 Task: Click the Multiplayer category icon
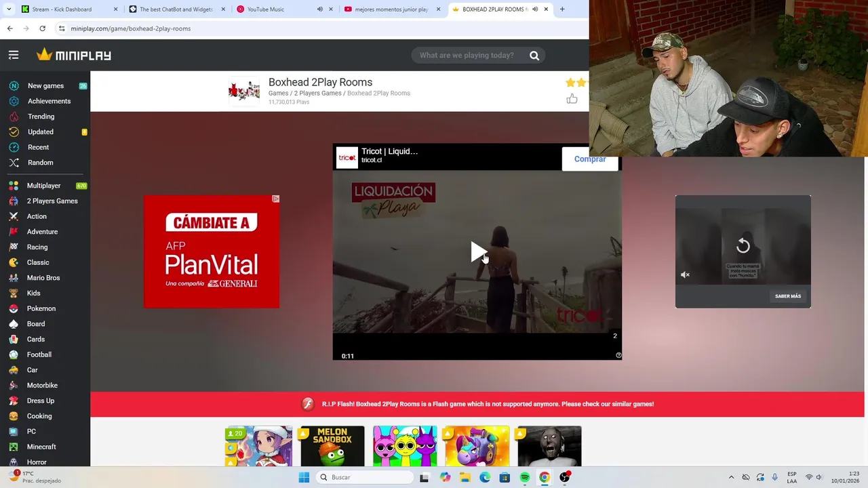pyautogui.click(x=14, y=186)
